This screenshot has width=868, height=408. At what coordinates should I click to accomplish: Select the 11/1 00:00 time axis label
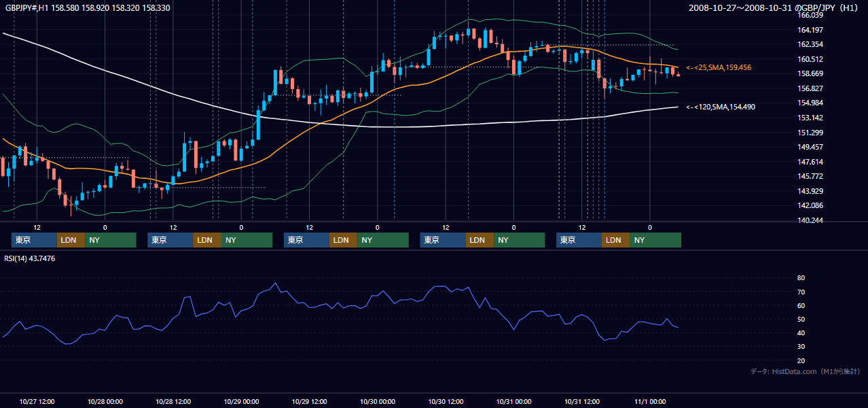650,401
